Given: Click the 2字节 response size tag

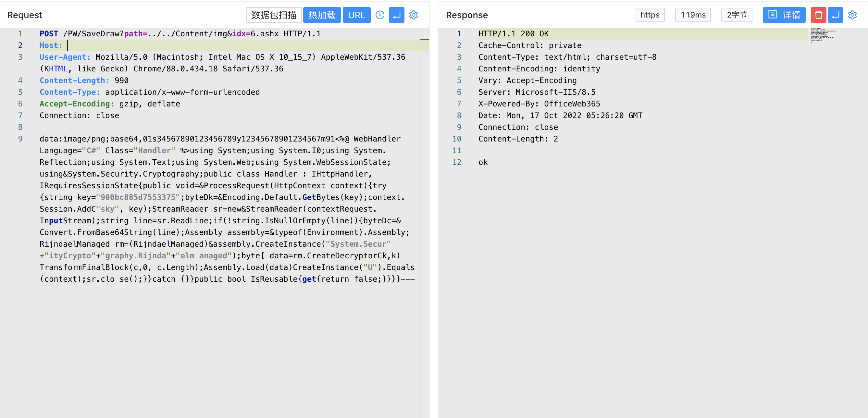Looking at the screenshot, I should point(737,15).
